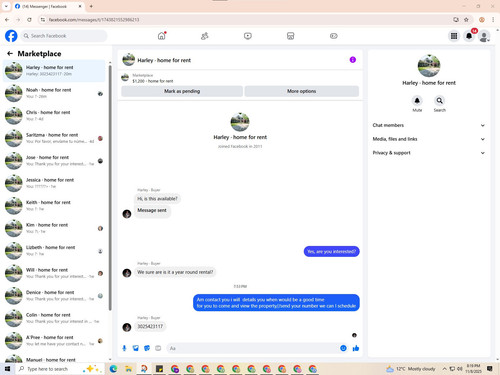Open the account profile menu
500x375 pixels.
click(484, 36)
